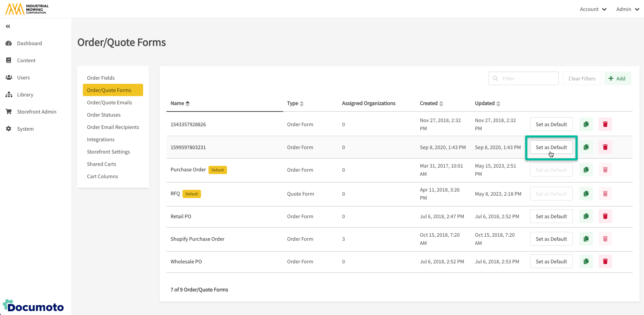Go to Order Fields section
Viewport: 644px width, 315px height.
101,78
